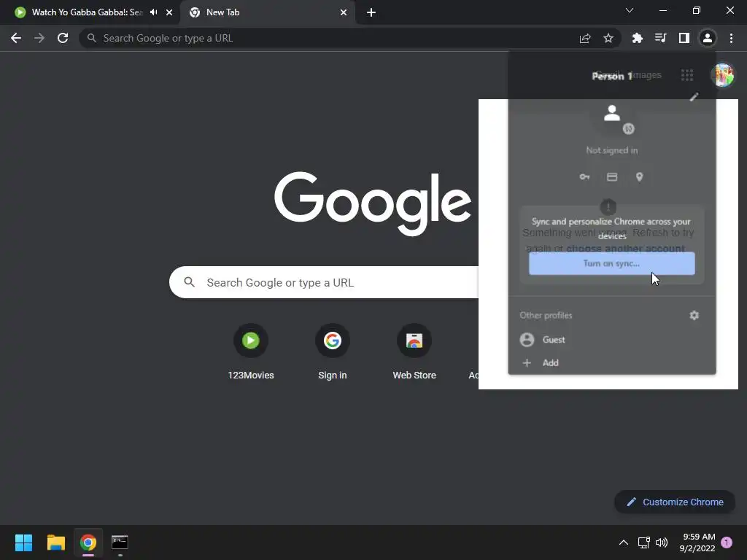
Task: Mute audio icon on Yo Gabba Gabba tab
Action: [x=153, y=12]
